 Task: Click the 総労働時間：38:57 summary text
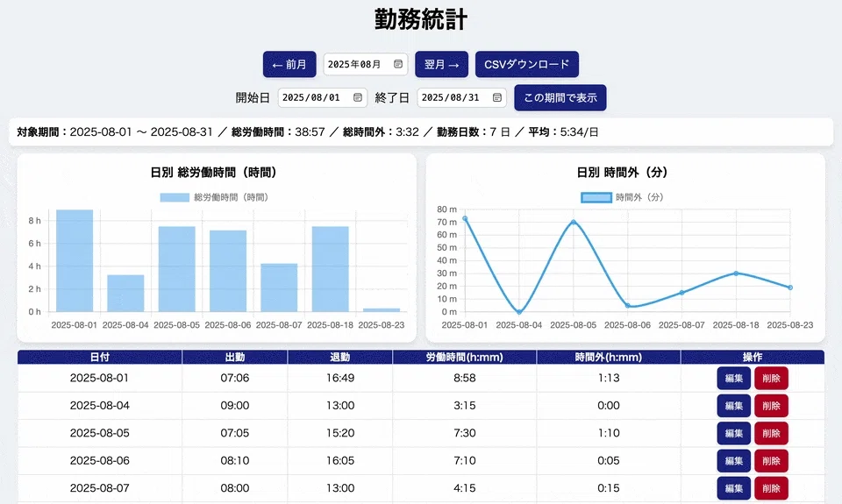(x=278, y=132)
